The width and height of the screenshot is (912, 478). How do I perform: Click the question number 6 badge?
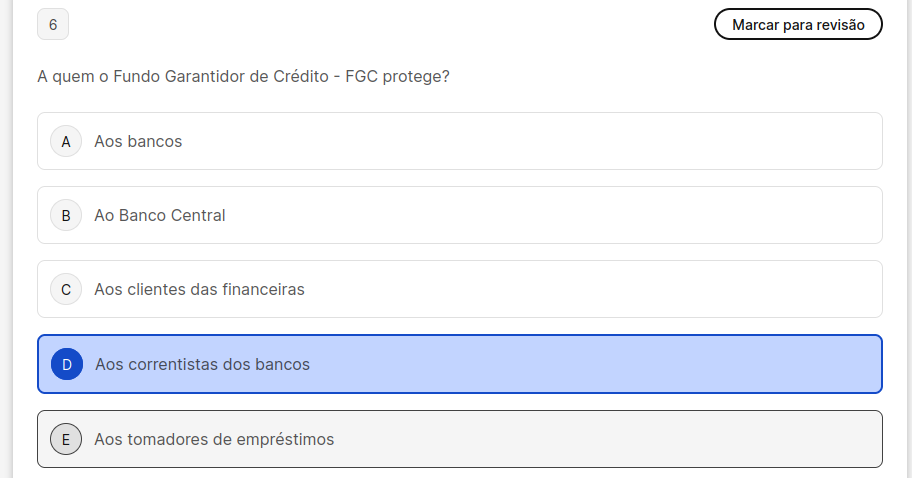tap(53, 25)
